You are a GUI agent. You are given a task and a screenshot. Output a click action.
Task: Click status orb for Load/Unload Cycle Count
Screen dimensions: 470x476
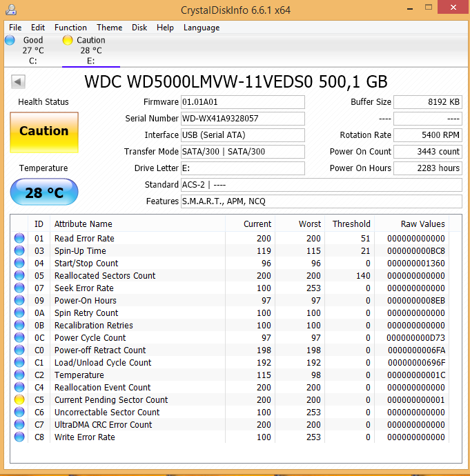[19, 363]
